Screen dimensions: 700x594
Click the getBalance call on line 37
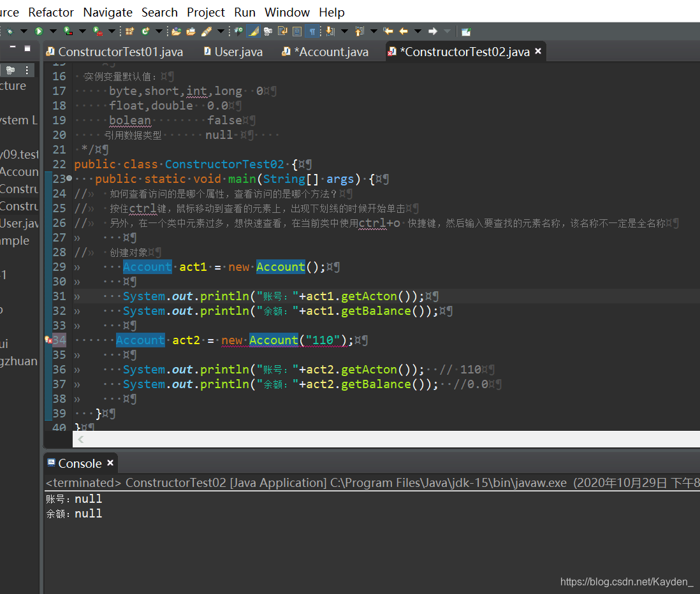(376, 384)
